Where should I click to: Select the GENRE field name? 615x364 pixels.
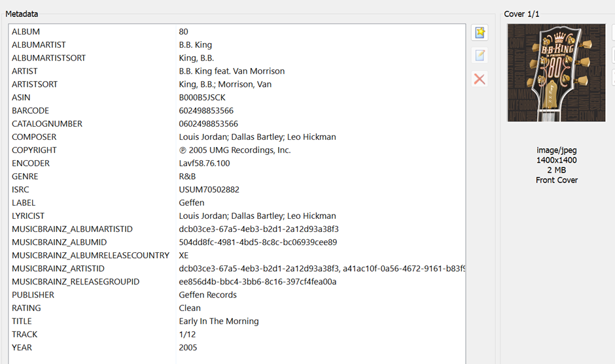tap(25, 176)
